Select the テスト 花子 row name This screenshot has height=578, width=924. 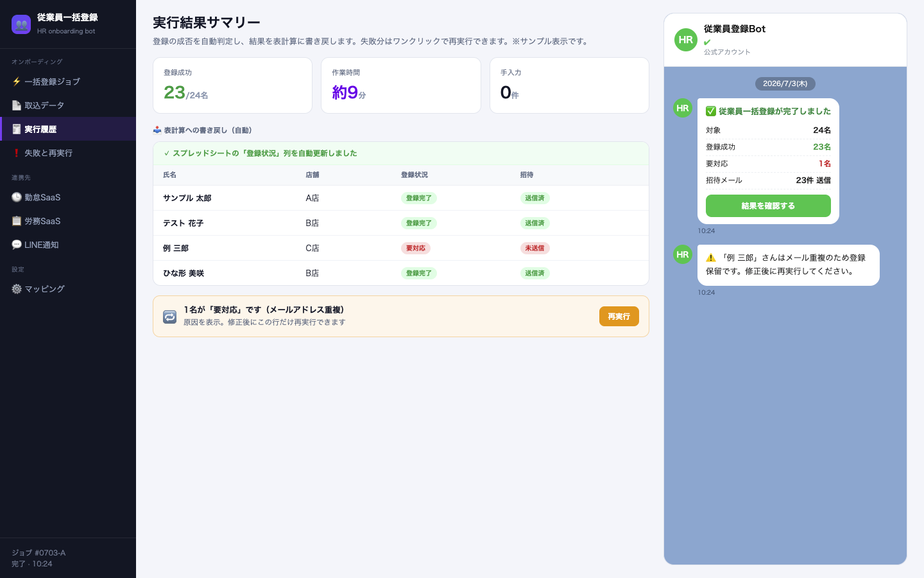coord(184,223)
